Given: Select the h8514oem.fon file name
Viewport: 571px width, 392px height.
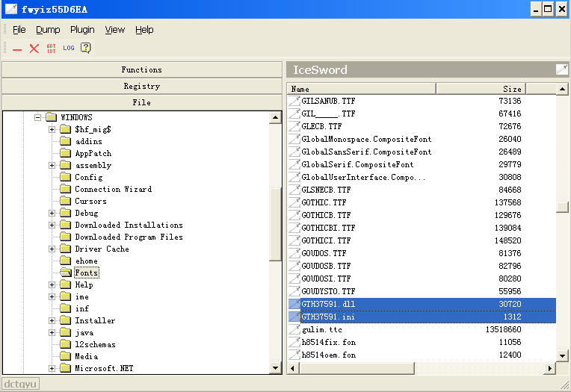Looking at the screenshot, I should click(x=328, y=355).
